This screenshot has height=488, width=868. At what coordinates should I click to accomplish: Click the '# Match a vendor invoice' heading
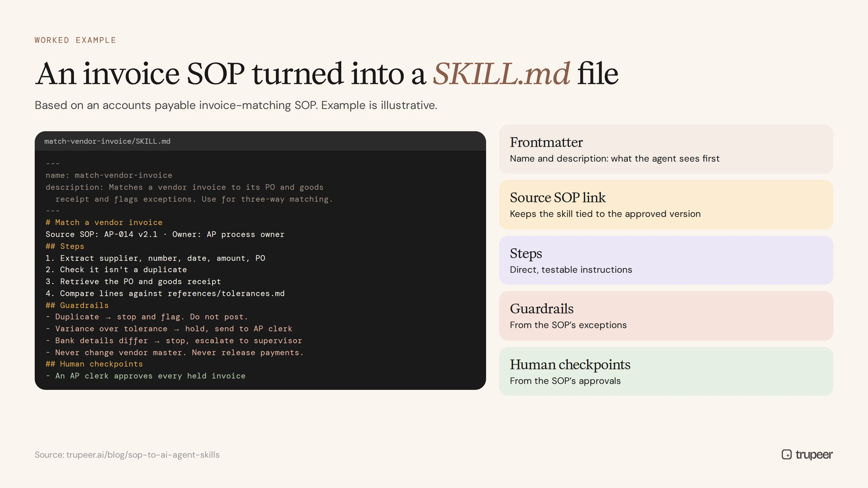[104, 222]
